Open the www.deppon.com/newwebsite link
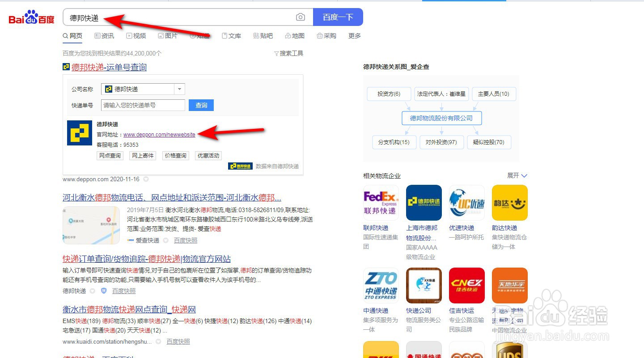 (158, 134)
